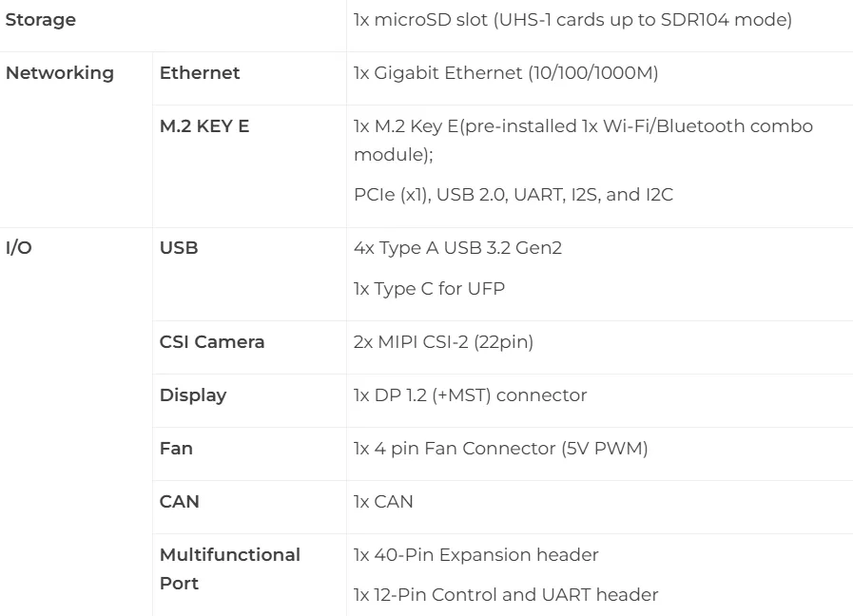853x616 pixels.
Task: Click the Display row label
Action: pos(193,395)
